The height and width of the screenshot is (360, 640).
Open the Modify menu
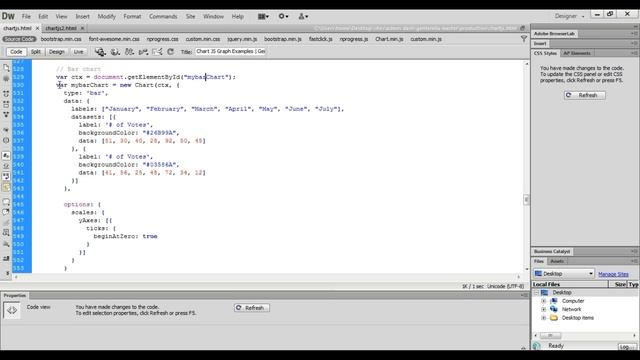point(107,16)
